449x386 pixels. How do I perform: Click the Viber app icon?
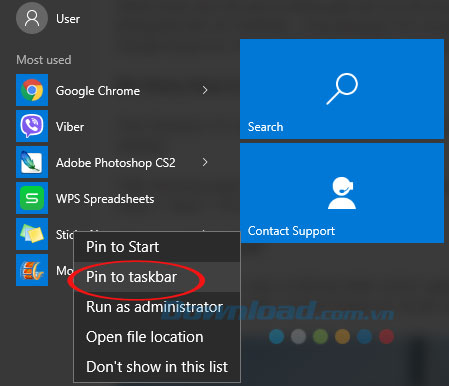click(32, 126)
